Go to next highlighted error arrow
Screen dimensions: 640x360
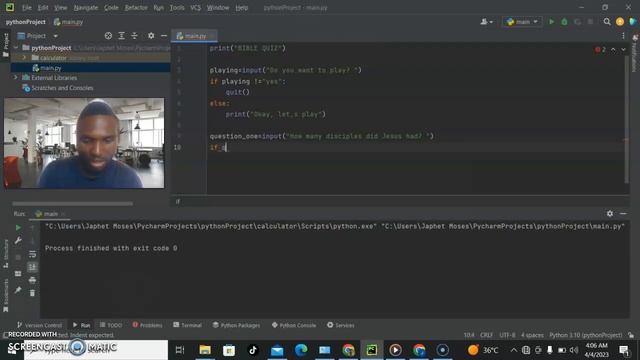(623, 49)
